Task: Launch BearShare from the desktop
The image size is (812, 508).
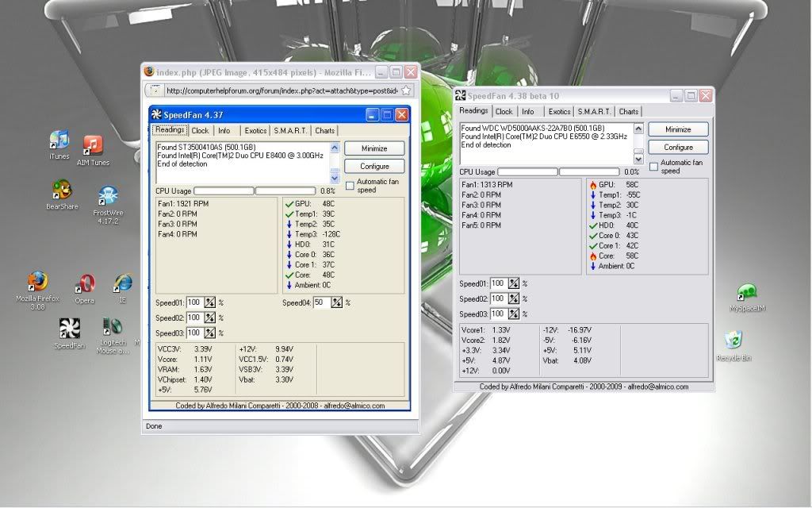Action: 62,191
